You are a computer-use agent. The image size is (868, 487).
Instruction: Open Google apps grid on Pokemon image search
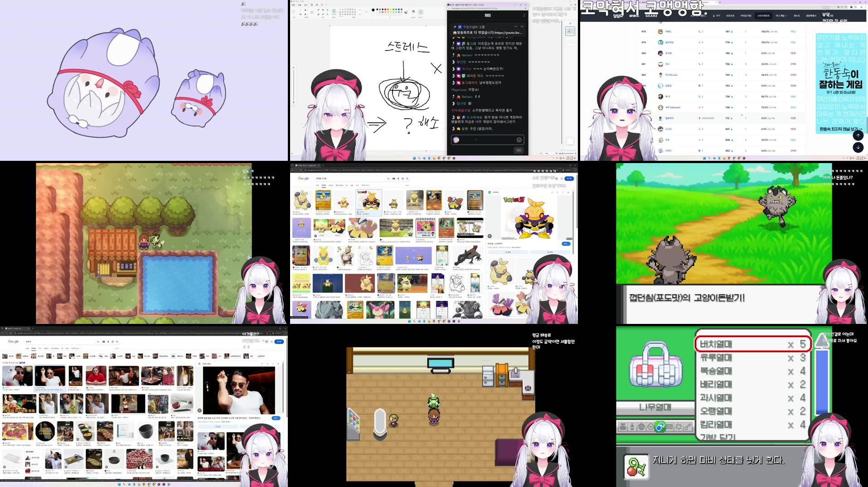click(562, 178)
